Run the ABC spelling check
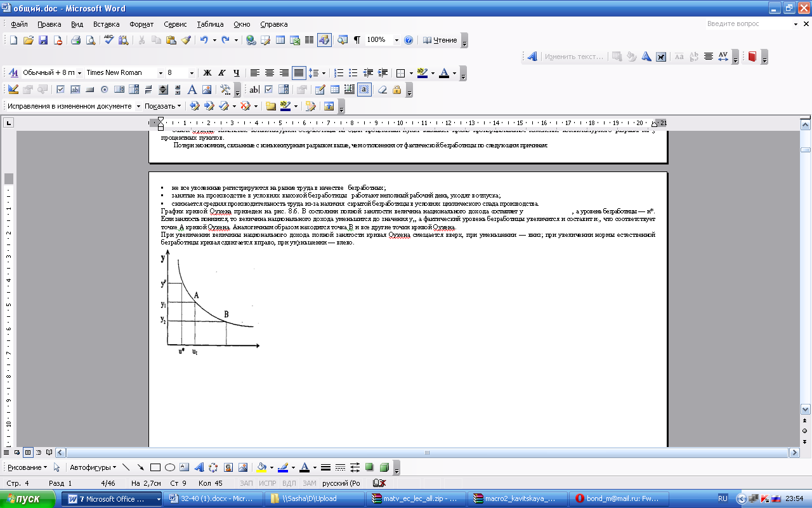Image resolution: width=812 pixels, height=508 pixels. pos(108,40)
